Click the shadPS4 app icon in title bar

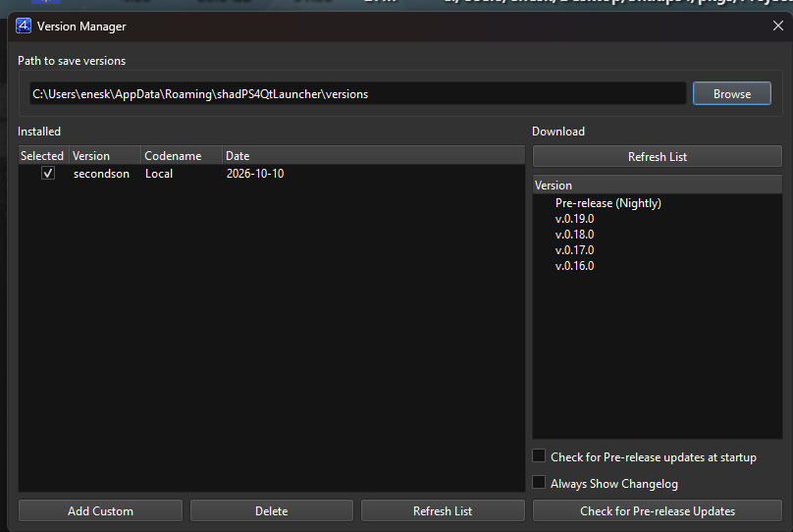pos(24,26)
